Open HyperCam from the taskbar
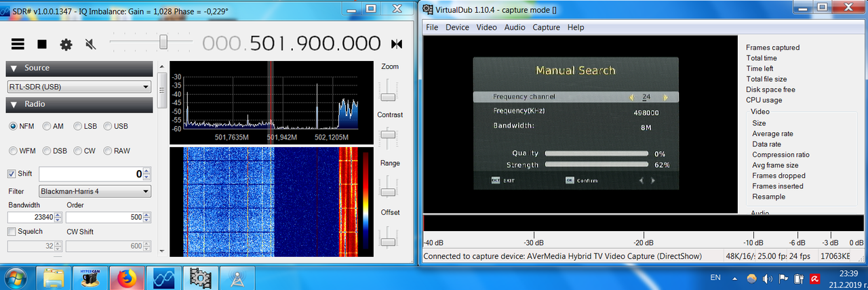The height and width of the screenshot is (290, 868). click(x=90, y=278)
